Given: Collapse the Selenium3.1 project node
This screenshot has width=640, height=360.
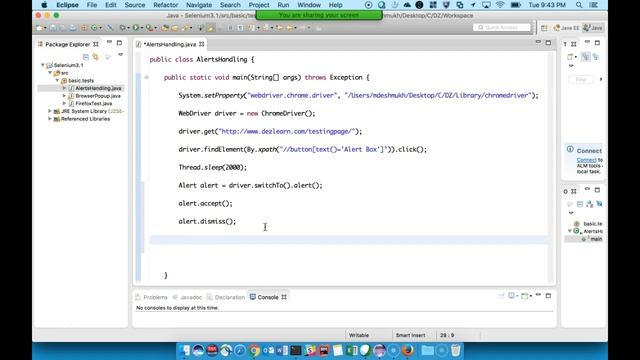Looking at the screenshot, I should coord(43,65).
